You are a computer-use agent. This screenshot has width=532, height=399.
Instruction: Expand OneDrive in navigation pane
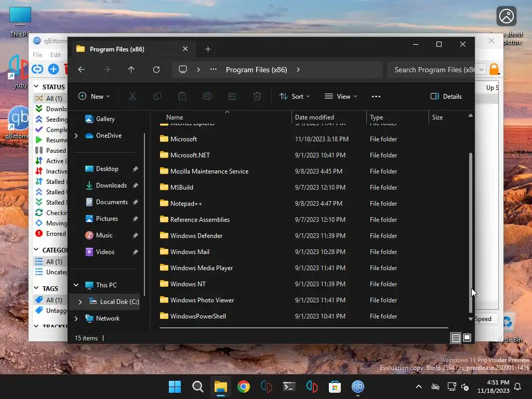76,136
